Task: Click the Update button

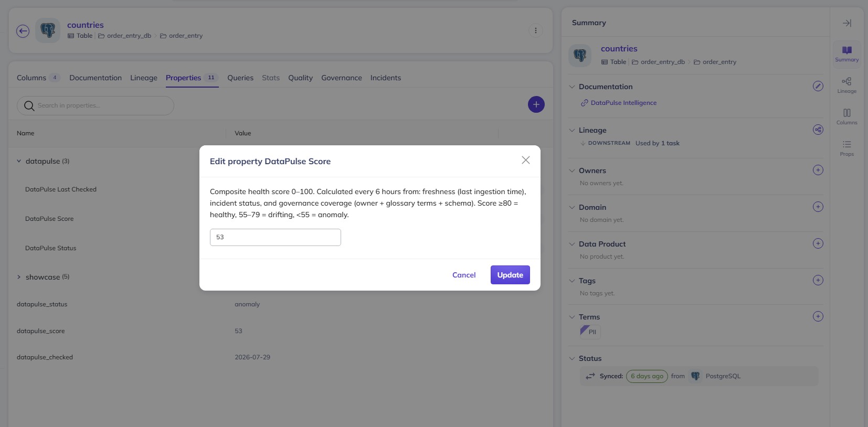Action: click(510, 275)
